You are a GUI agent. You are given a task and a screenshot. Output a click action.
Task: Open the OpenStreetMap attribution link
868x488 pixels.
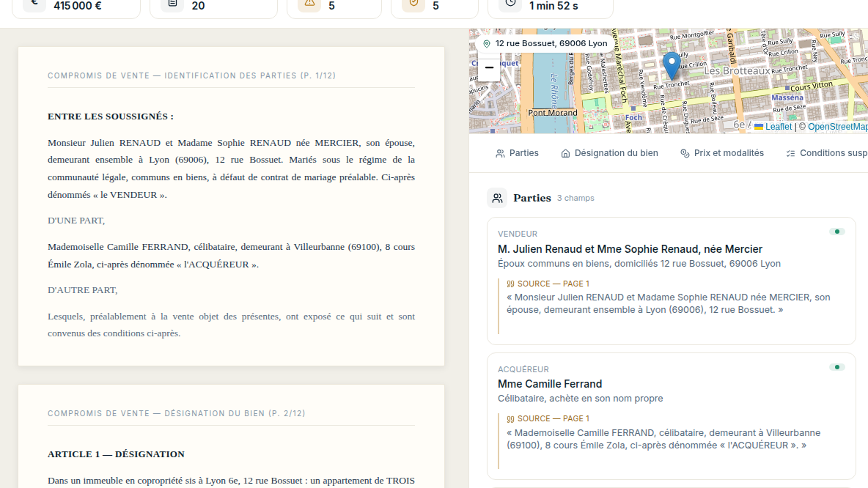837,127
